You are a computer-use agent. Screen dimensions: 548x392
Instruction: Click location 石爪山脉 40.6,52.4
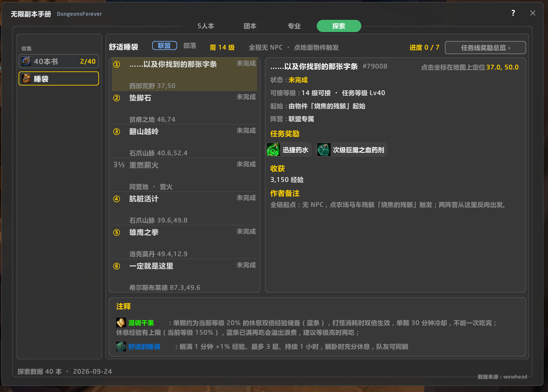tap(158, 153)
